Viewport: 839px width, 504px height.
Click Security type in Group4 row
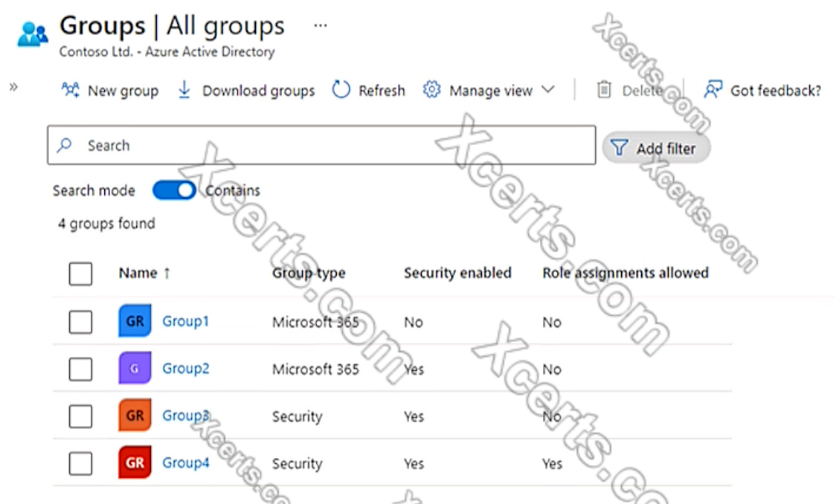[x=298, y=464]
